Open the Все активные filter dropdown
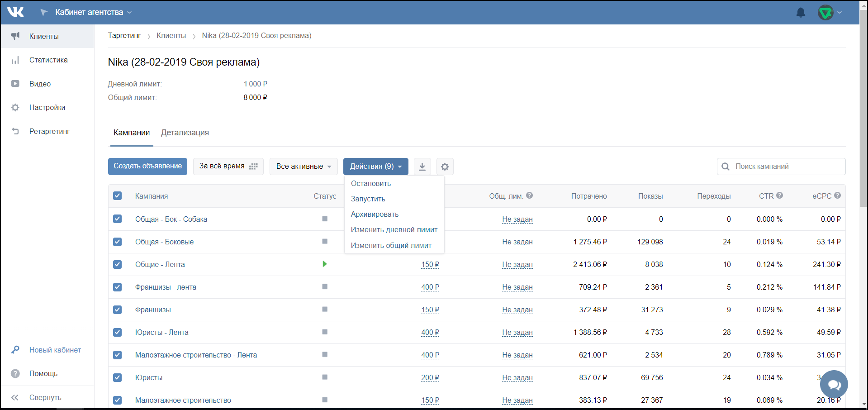This screenshot has height=410, width=868. point(304,167)
